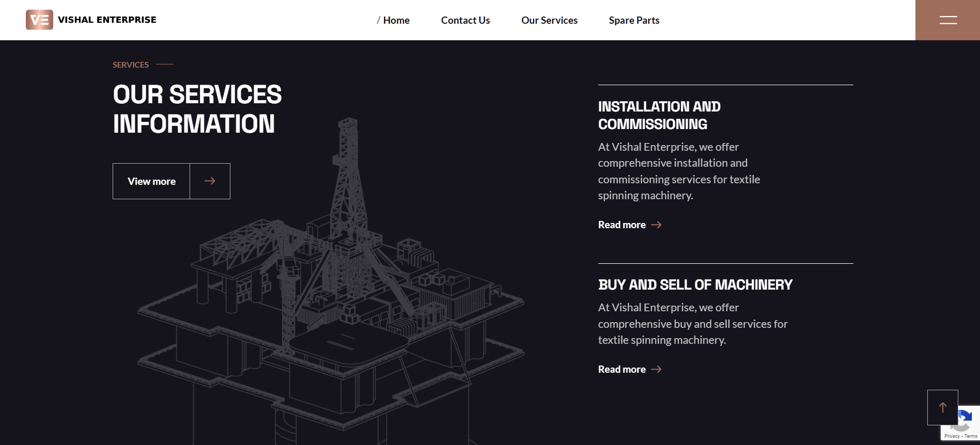Navigate to Our Services
The width and height of the screenshot is (980, 445).
pyautogui.click(x=549, y=20)
